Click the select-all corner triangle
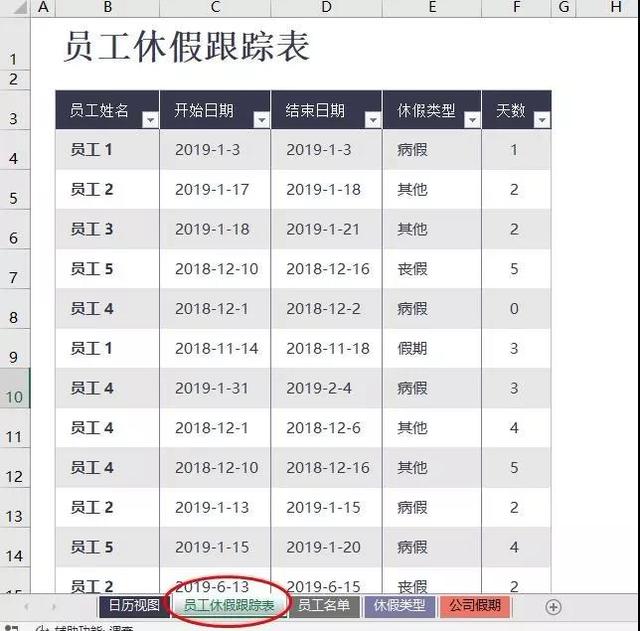The image size is (640, 631). click(19, 7)
